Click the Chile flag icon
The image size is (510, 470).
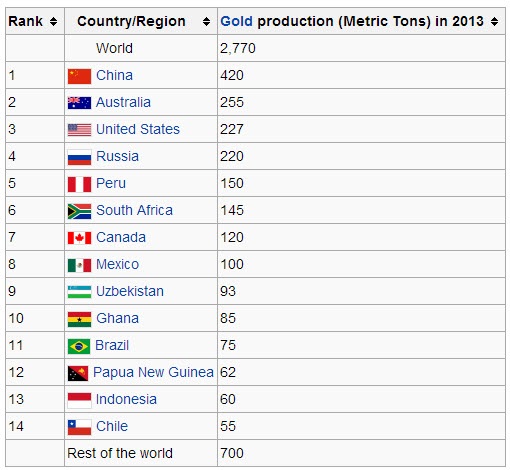(79, 427)
